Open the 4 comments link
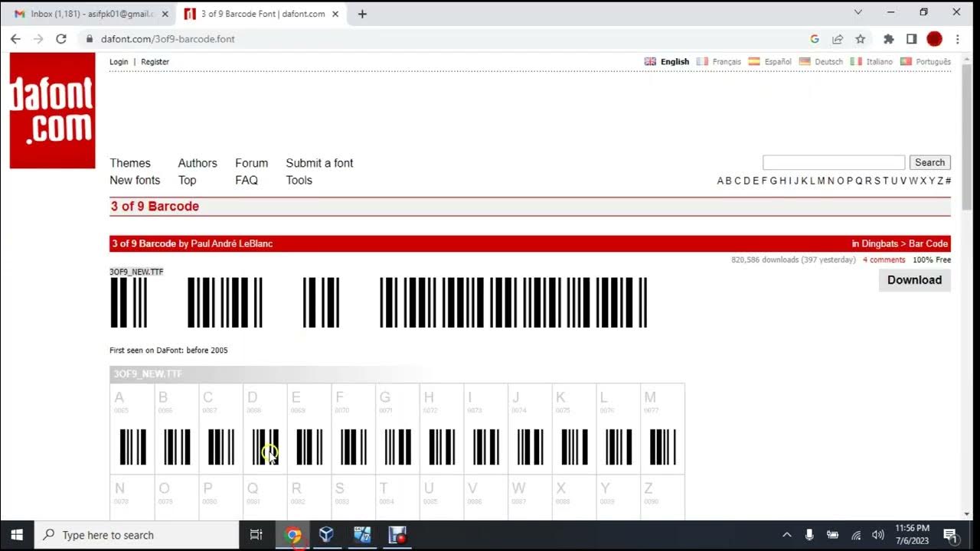Viewport: 980px width, 551px height. pos(884,260)
